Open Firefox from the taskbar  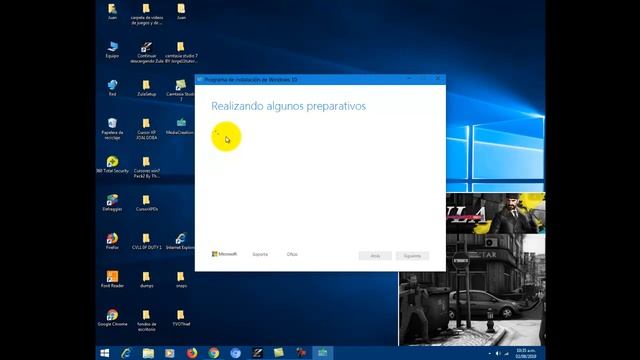(192, 353)
